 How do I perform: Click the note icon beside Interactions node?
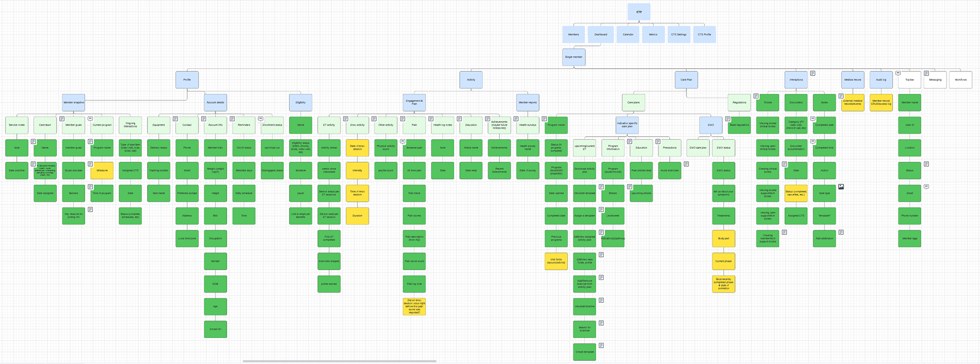[813, 73]
